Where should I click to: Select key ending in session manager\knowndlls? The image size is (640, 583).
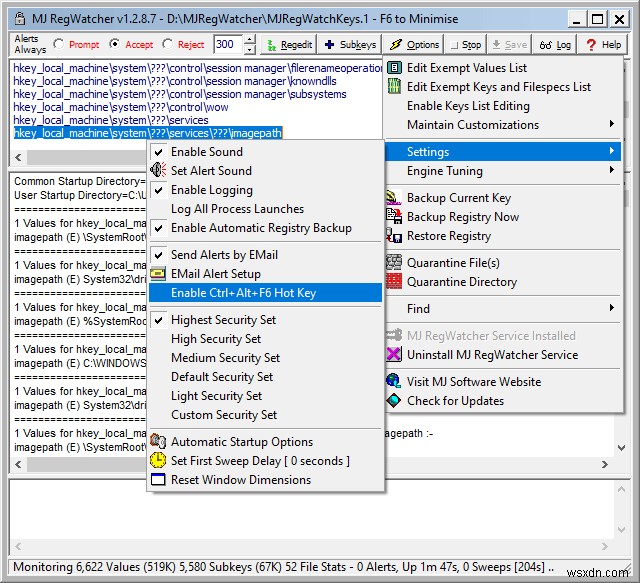click(x=175, y=81)
